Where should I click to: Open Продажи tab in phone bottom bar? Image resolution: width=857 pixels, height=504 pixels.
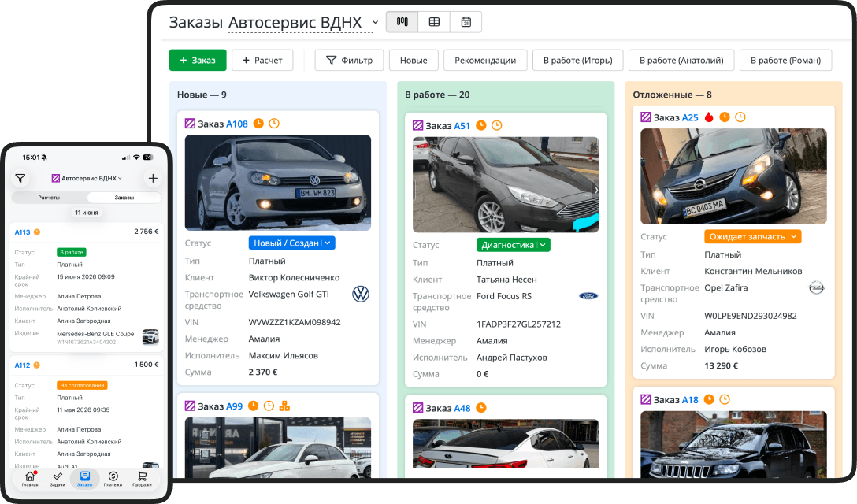click(x=142, y=479)
